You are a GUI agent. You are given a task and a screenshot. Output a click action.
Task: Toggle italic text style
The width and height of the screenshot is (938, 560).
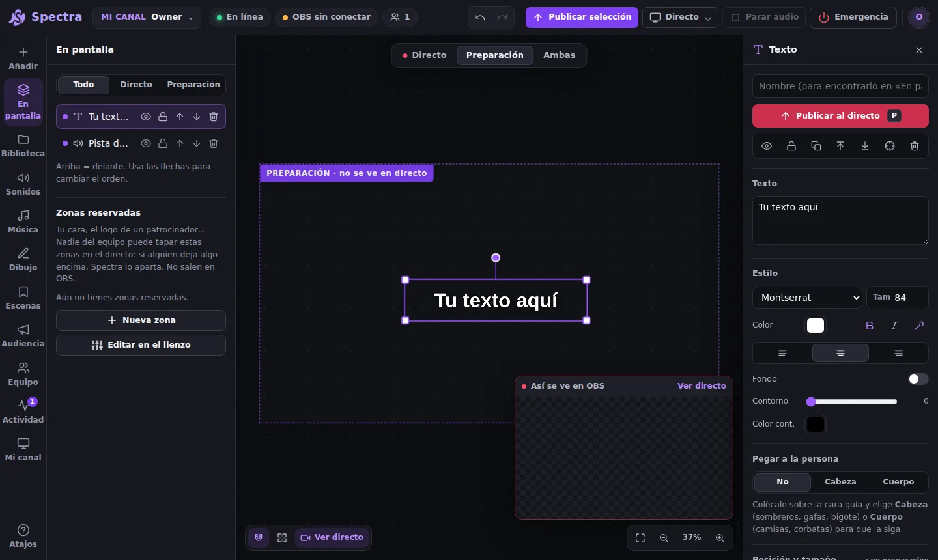pos(894,326)
